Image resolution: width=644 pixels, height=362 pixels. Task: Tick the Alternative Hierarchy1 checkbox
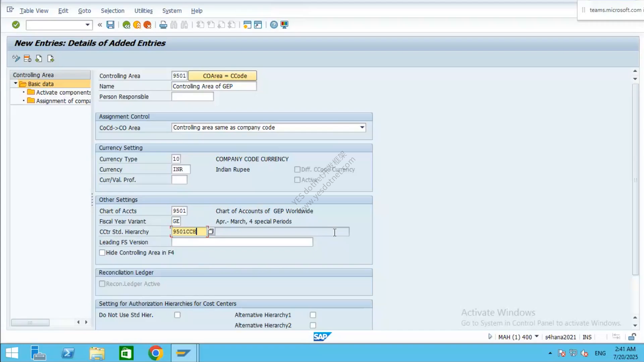point(313,315)
